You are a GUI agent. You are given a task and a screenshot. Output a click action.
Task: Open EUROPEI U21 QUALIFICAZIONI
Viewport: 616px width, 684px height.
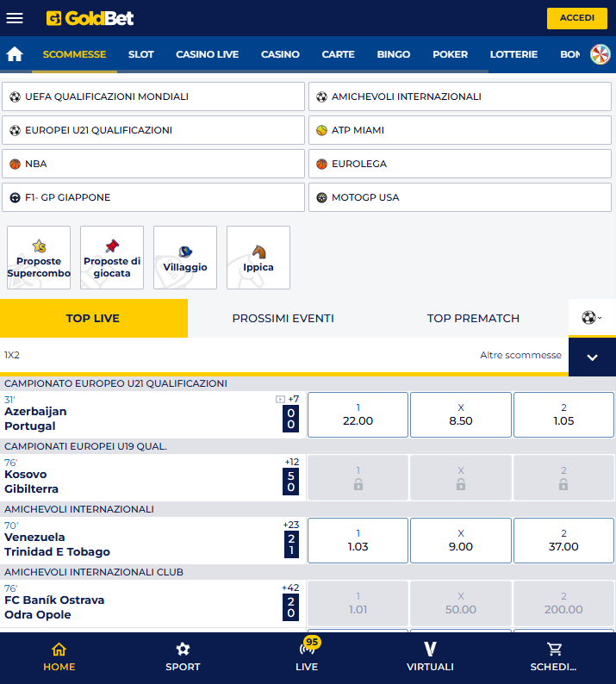click(x=153, y=130)
